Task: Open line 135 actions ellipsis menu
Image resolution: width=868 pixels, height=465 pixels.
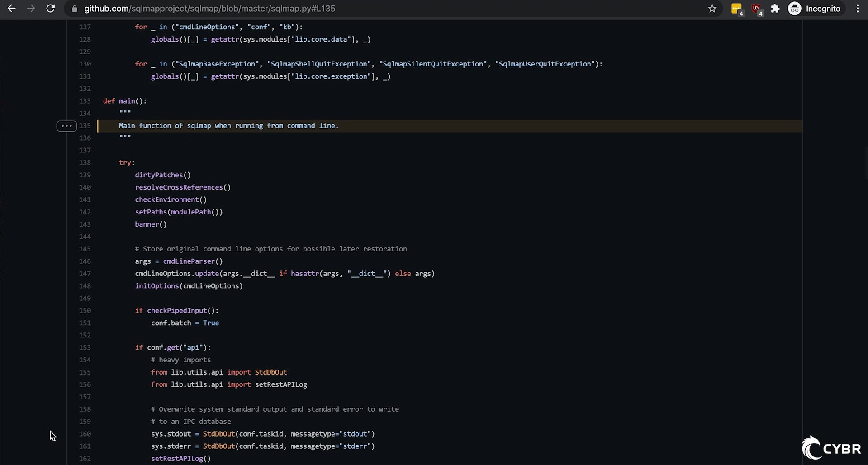Action: point(66,126)
